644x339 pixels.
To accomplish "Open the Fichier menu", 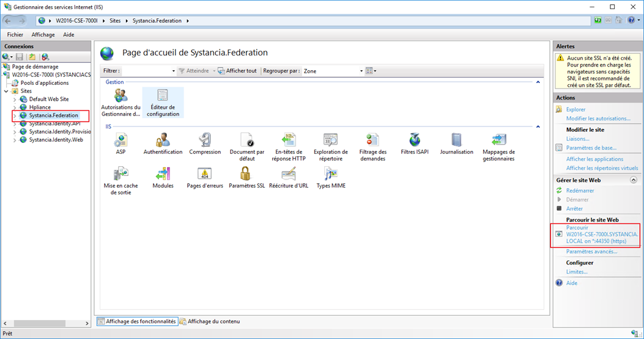I will [x=15, y=34].
